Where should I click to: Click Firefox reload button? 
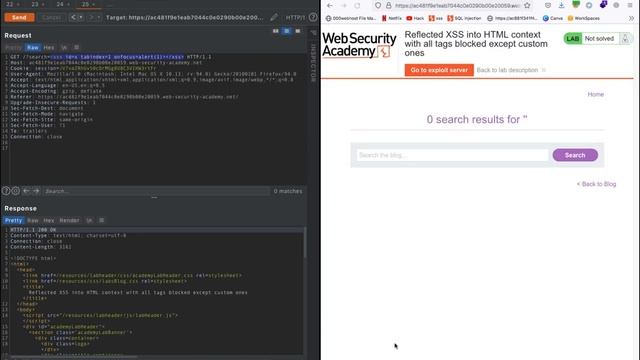(x=358, y=5)
